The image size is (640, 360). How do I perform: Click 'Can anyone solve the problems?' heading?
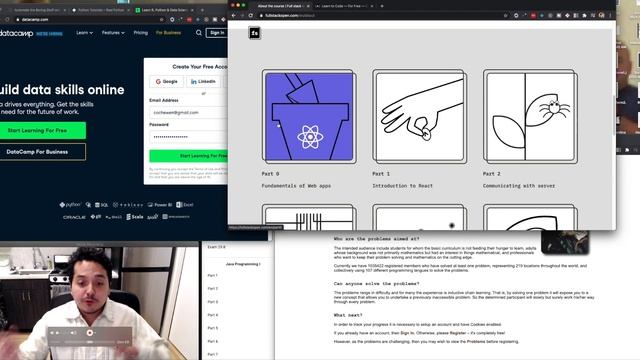coord(376,284)
